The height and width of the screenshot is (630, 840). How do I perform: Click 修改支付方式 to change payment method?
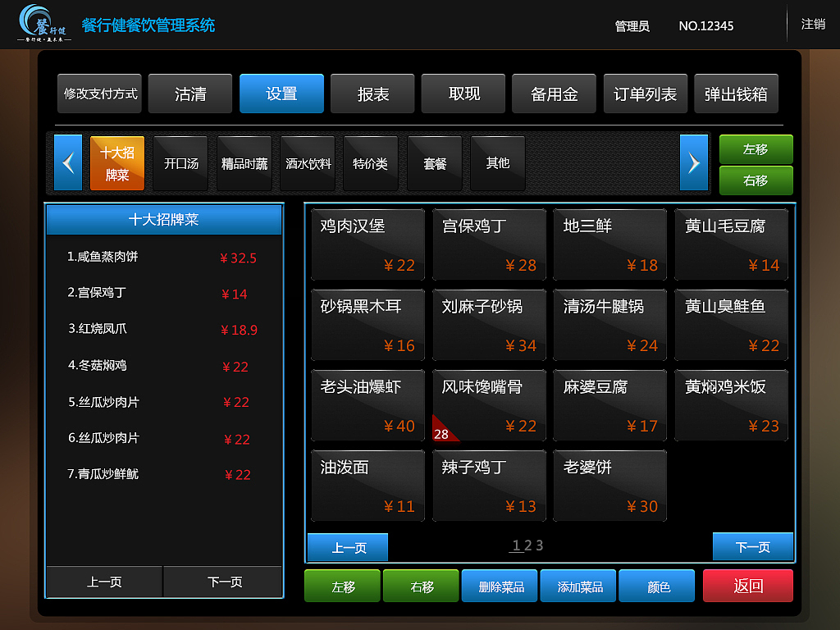click(99, 94)
